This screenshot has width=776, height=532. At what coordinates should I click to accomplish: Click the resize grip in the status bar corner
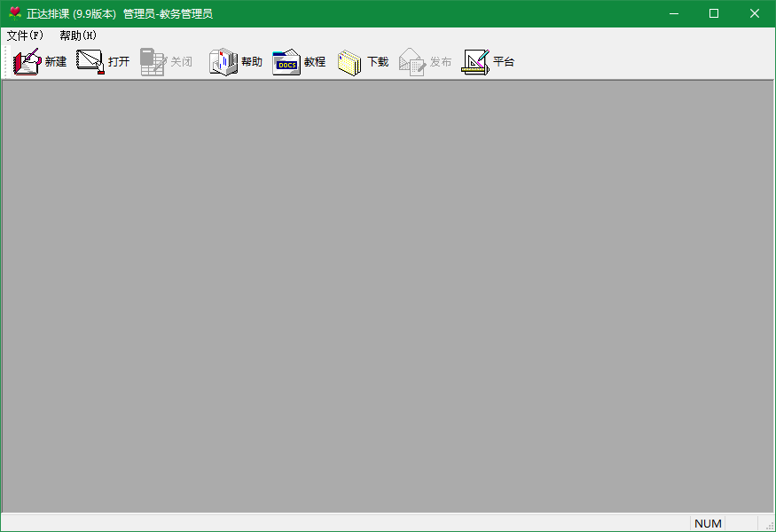[770, 526]
